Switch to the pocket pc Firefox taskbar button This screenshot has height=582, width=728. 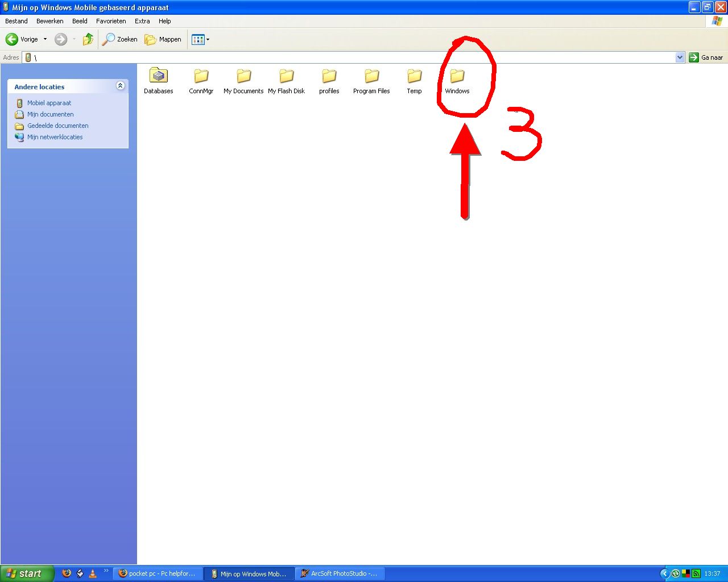pos(158,573)
